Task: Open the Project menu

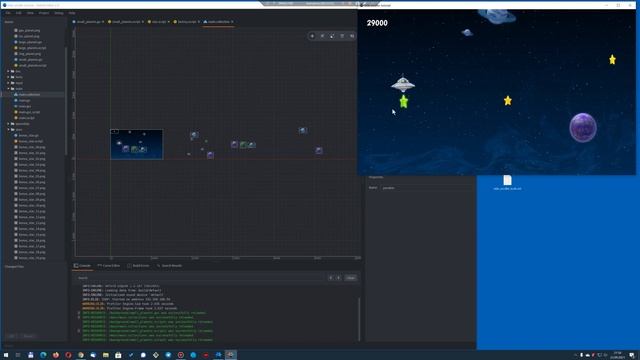Action: pyautogui.click(x=44, y=13)
